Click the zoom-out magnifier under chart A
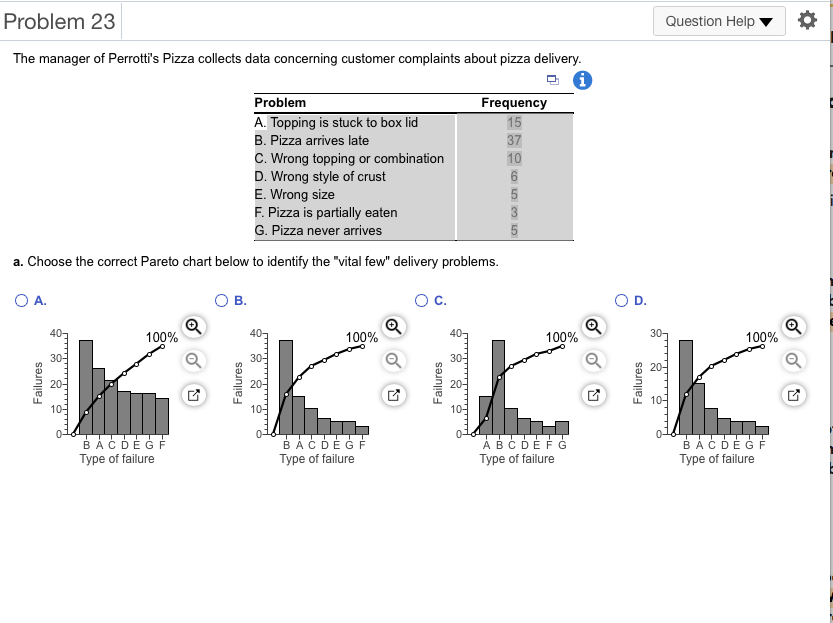The image size is (833, 623). pyautogui.click(x=193, y=361)
